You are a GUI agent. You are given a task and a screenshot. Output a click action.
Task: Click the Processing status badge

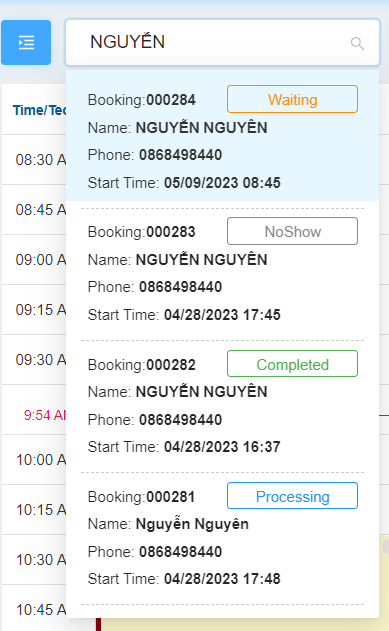pos(292,496)
